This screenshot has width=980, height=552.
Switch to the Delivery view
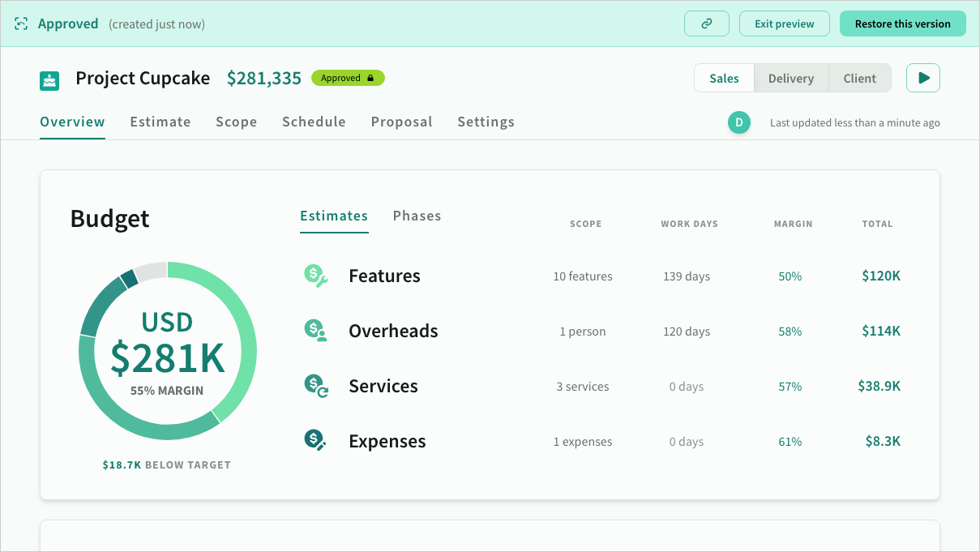[790, 79]
